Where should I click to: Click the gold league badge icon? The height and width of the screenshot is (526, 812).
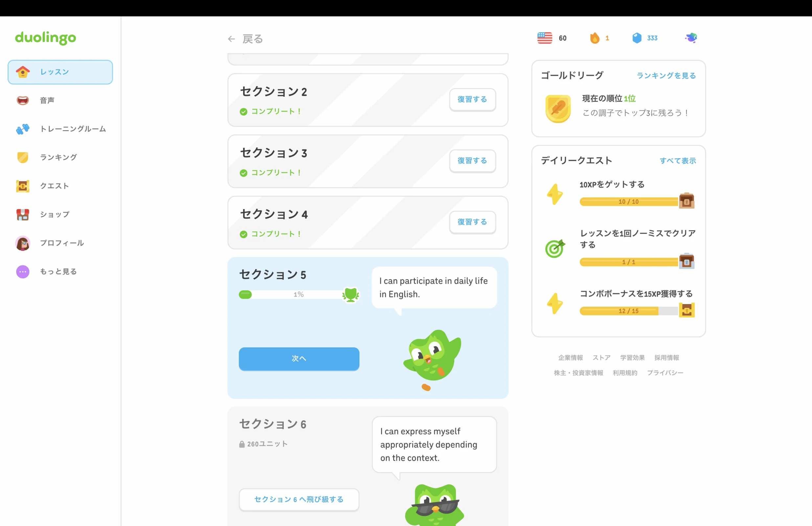click(x=558, y=108)
